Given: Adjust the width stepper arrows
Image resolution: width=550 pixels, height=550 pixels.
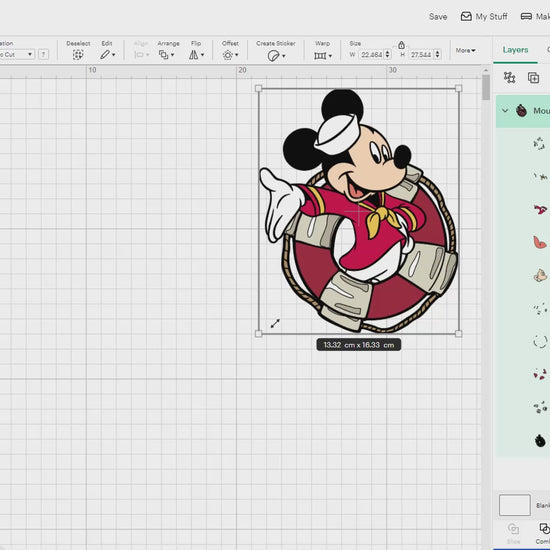Looking at the screenshot, I should [x=388, y=55].
